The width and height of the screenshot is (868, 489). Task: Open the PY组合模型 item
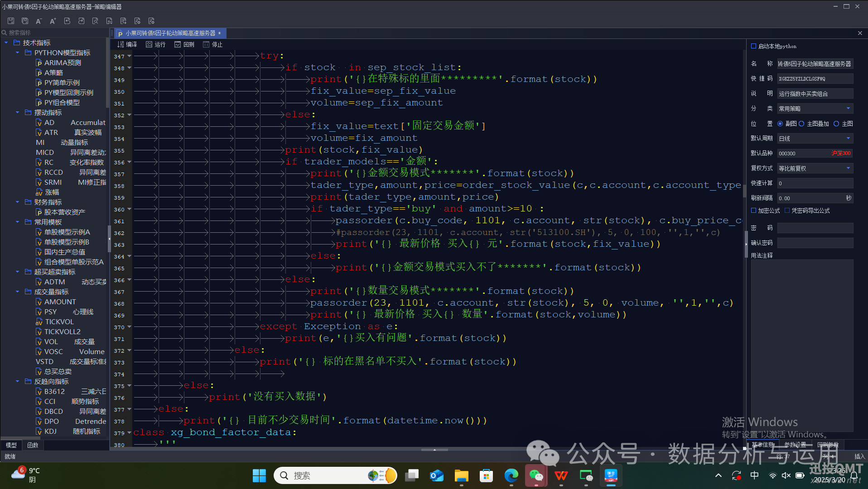58,102
